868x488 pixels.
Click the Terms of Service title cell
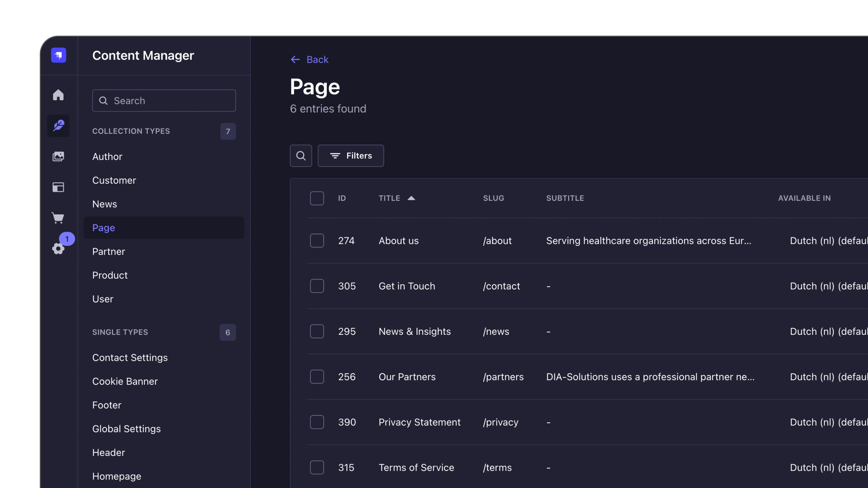[416, 467]
